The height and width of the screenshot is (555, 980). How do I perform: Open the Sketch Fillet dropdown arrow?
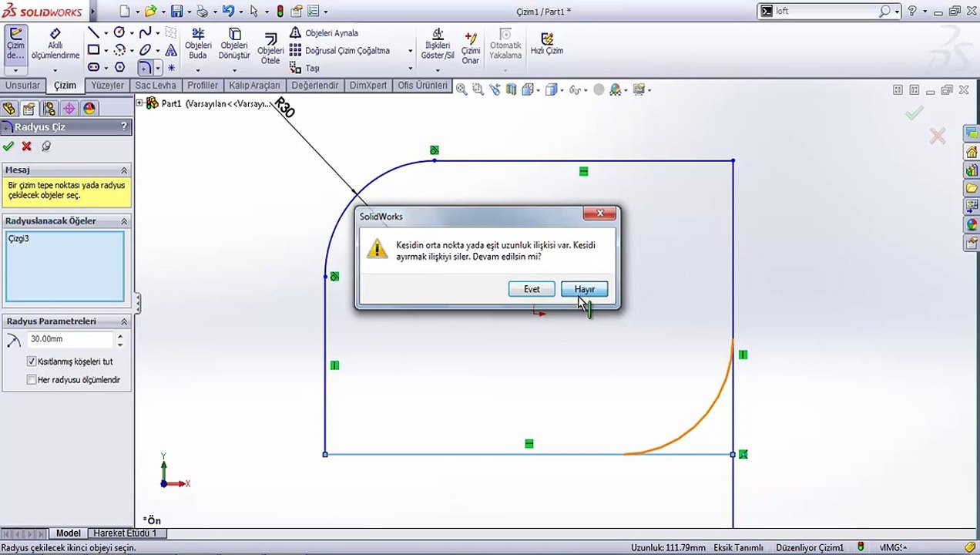pyautogui.click(x=157, y=69)
